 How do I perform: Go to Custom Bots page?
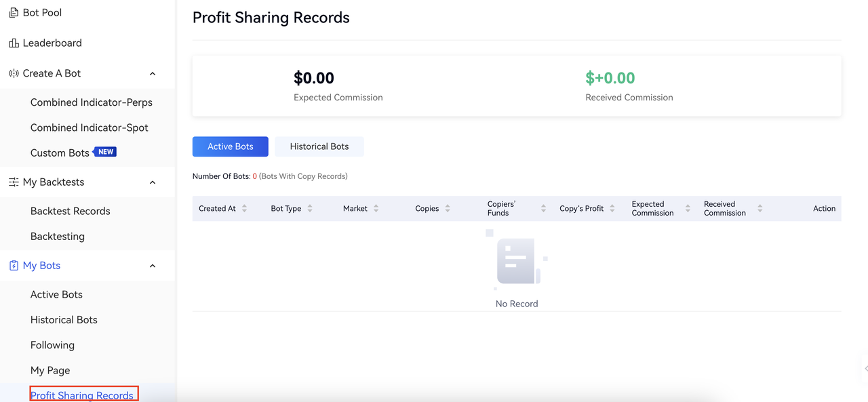tap(60, 153)
